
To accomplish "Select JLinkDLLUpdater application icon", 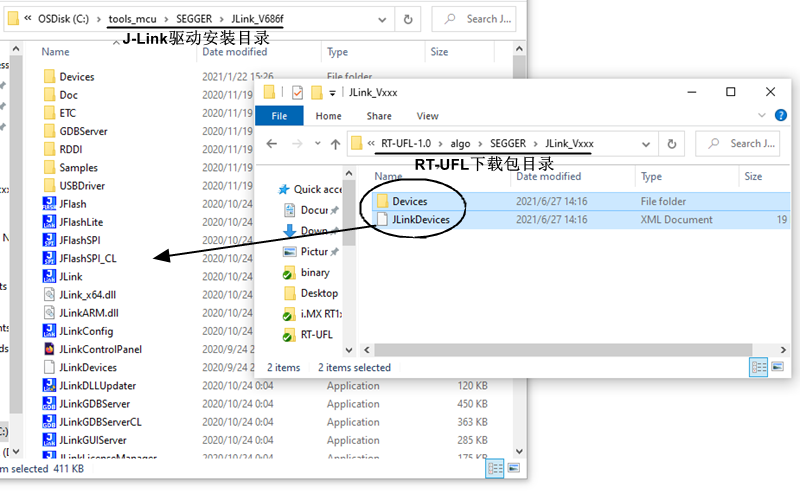I will (49, 385).
